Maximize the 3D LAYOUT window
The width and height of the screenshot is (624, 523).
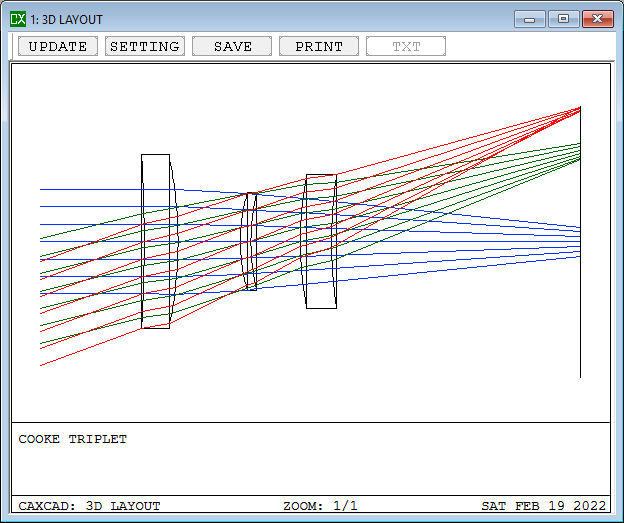tap(564, 19)
